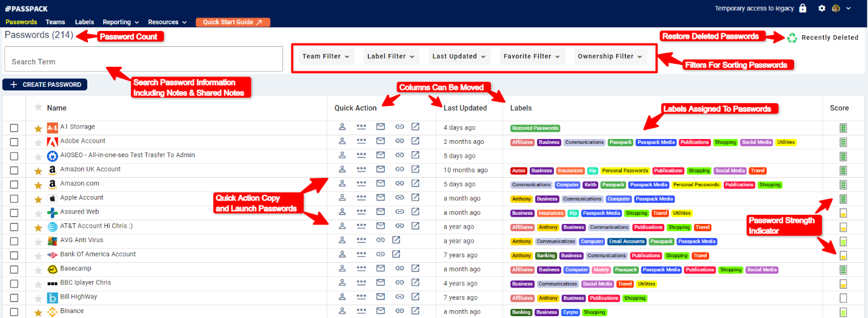Expand the Resources menu
Viewport: 868px width, 318px height.
pos(167,22)
